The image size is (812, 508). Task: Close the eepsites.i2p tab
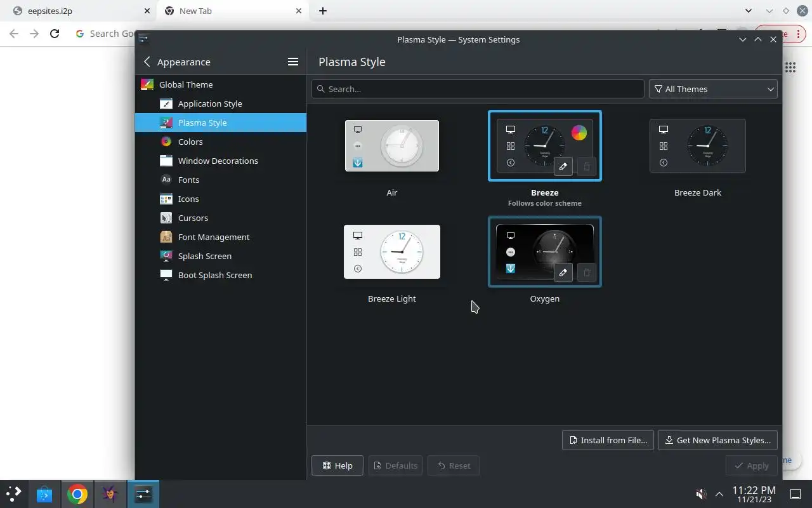(147, 11)
